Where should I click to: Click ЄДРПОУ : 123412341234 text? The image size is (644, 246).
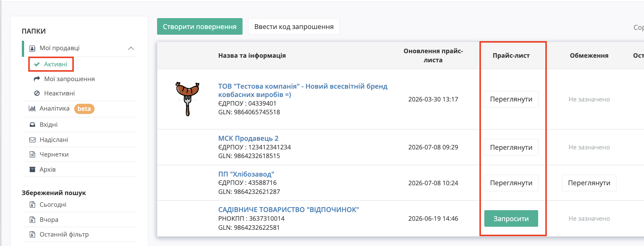[x=255, y=147]
